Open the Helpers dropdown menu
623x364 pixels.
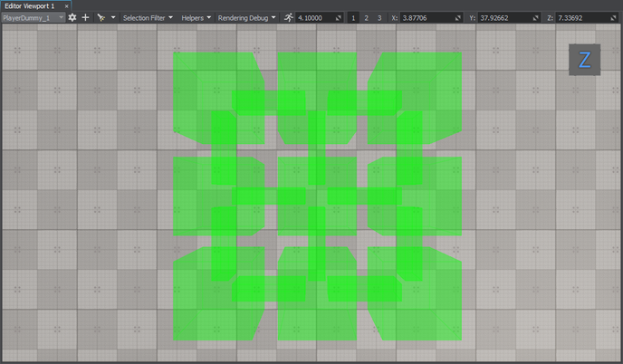coord(196,18)
